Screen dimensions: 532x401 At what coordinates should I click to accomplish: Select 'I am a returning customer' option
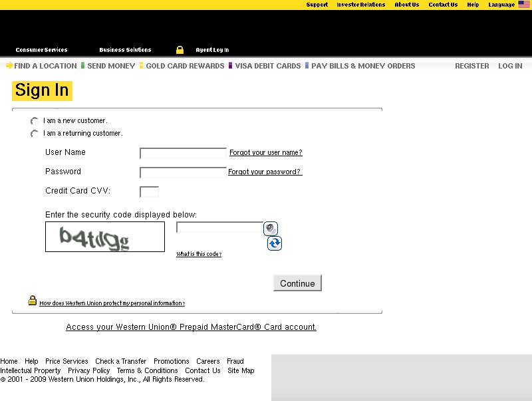35,134
